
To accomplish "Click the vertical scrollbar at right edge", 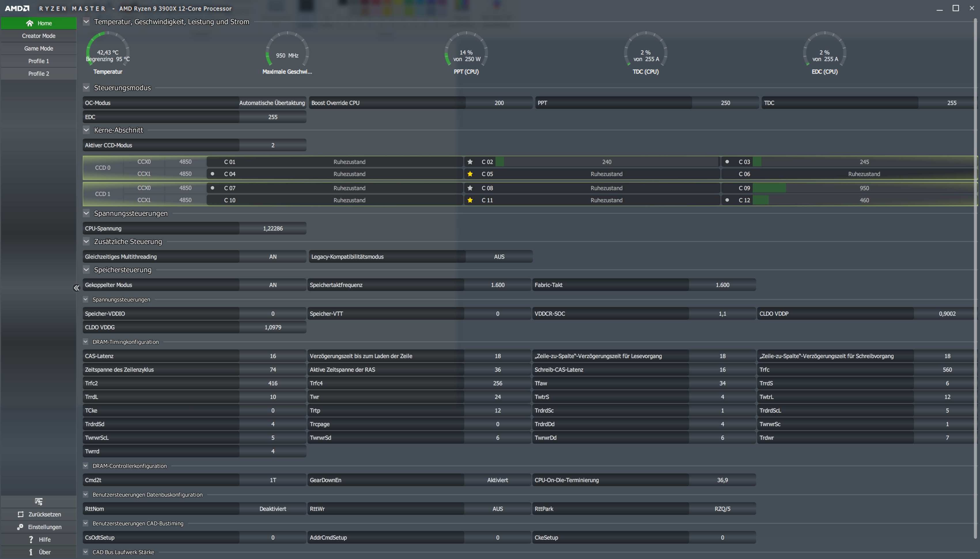I will pyautogui.click(x=975, y=278).
